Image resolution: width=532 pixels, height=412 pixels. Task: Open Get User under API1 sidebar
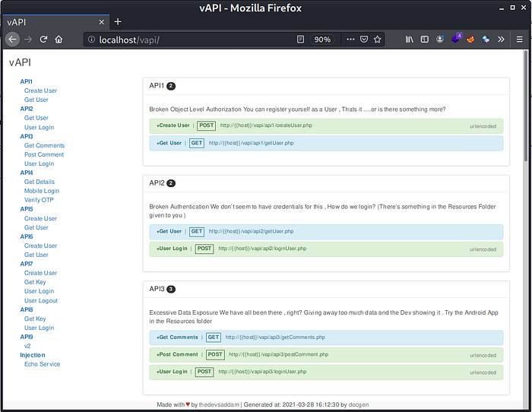coord(36,100)
